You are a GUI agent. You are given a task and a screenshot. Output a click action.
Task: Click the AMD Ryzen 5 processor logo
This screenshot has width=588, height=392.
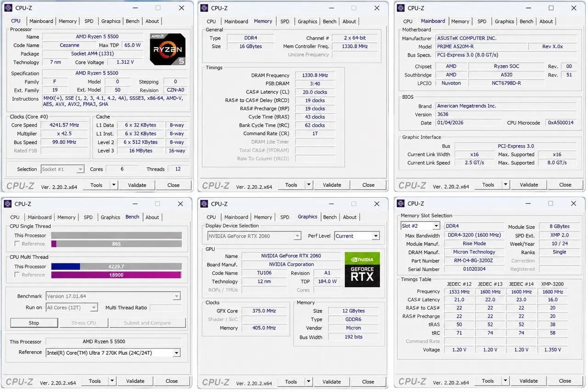(168, 49)
